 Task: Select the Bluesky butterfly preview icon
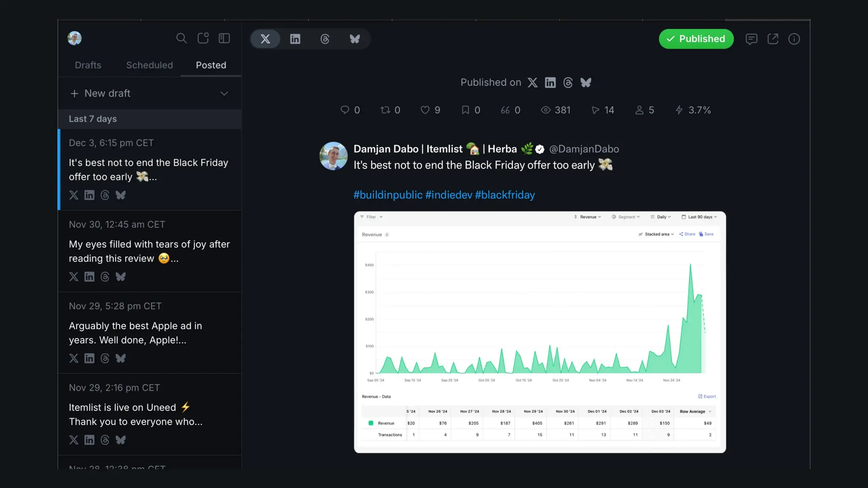355,39
